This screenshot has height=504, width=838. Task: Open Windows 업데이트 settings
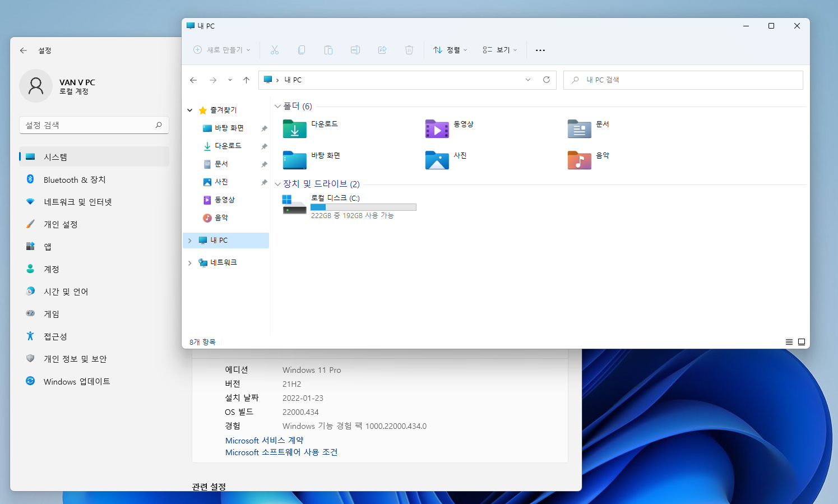click(94, 381)
